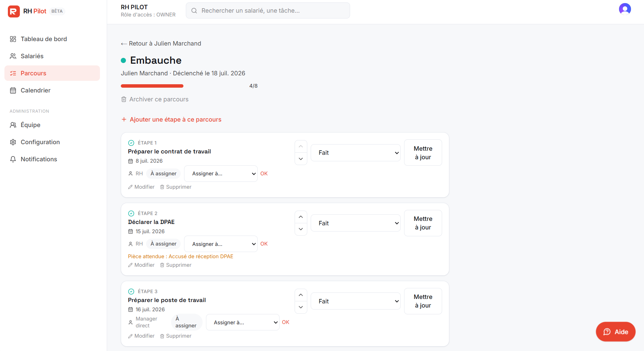Click the green check icon of Étape 3
Screen dimensions: 644x351
coord(131,291)
